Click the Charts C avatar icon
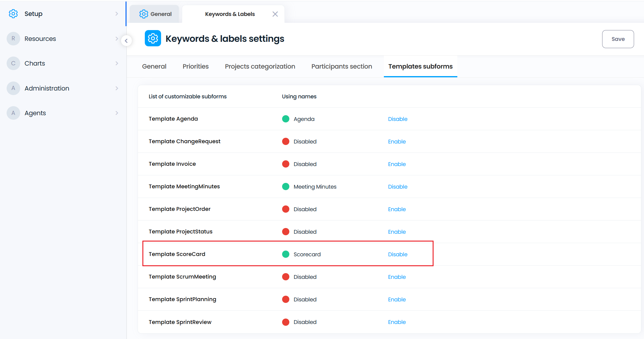The image size is (644, 339). point(13,63)
